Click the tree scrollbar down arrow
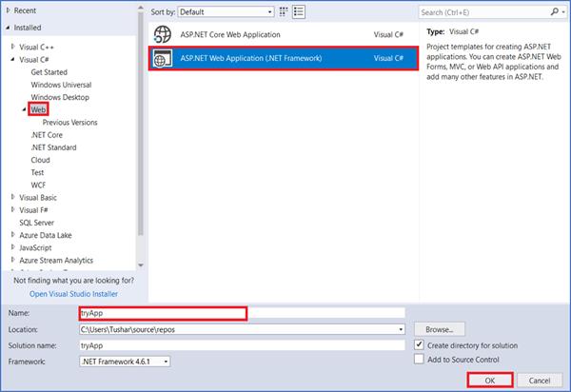 (x=141, y=265)
